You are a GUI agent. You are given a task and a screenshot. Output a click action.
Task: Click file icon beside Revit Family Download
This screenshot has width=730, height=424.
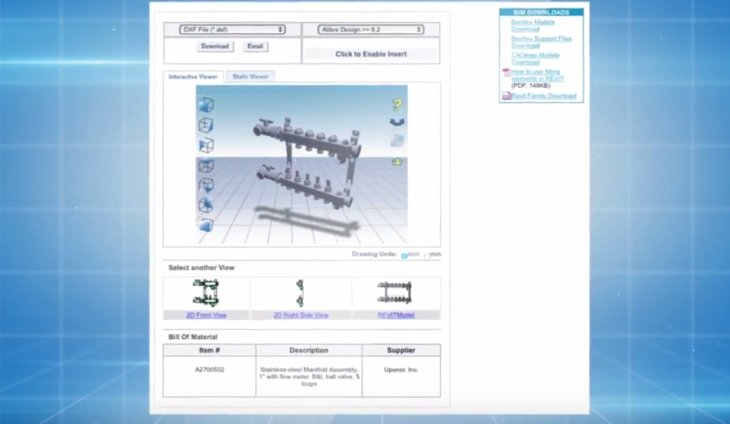click(507, 96)
